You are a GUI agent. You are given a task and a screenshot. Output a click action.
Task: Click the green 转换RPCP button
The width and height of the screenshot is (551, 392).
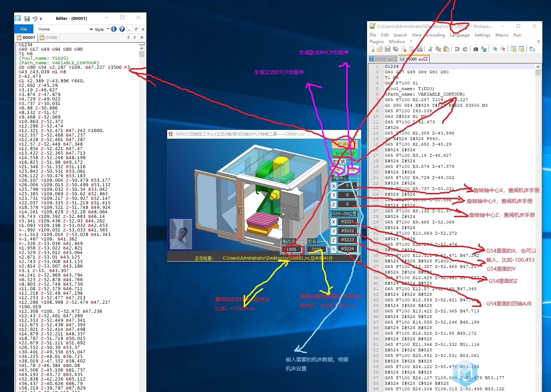point(345,153)
